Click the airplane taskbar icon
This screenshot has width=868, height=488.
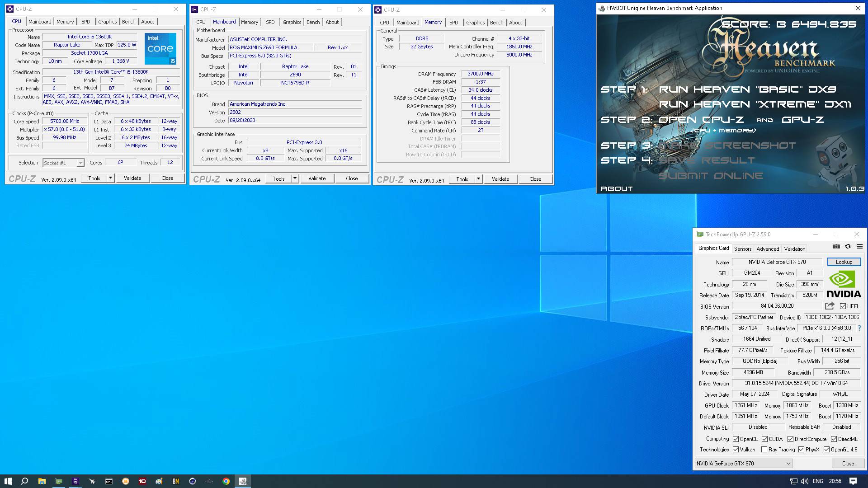pyautogui.click(x=92, y=481)
